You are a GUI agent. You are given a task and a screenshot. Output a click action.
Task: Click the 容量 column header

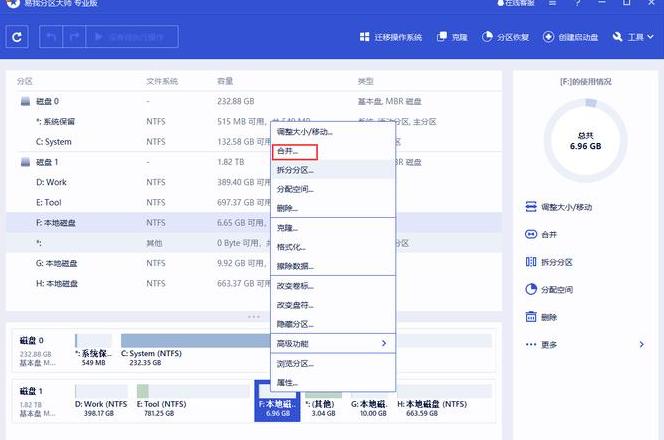(225, 81)
